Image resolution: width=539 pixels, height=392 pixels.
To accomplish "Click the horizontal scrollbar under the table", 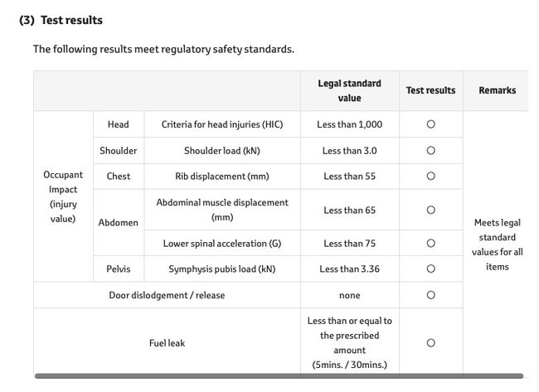I will point(279,376).
